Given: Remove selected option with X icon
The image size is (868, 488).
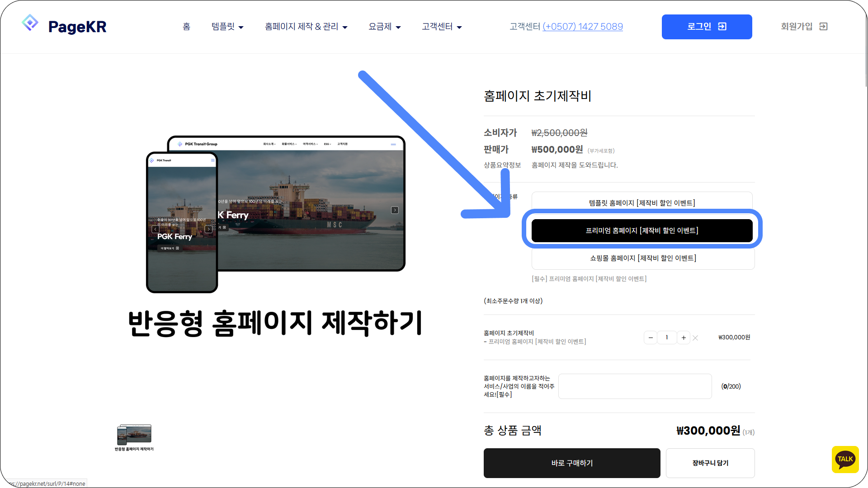Looking at the screenshot, I should point(695,338).
